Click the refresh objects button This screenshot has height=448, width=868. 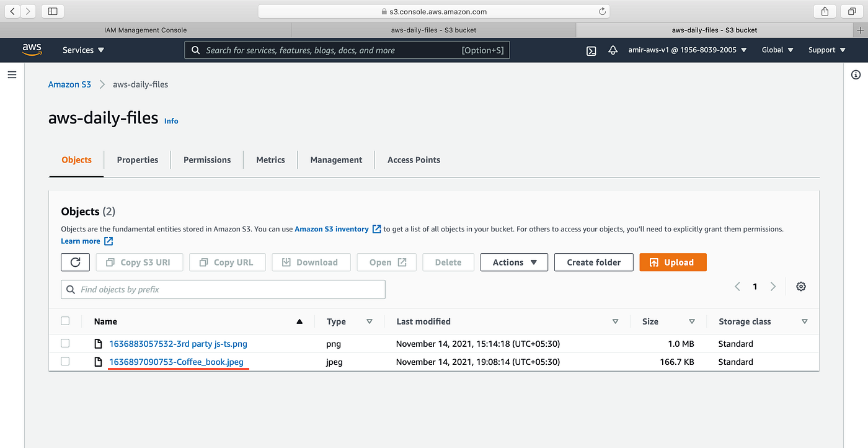(76, 262)
